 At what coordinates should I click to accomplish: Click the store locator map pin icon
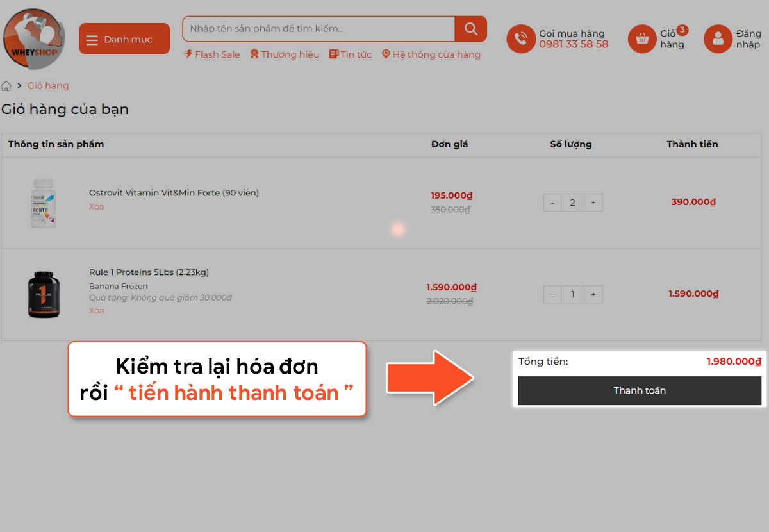pos(386,54)
